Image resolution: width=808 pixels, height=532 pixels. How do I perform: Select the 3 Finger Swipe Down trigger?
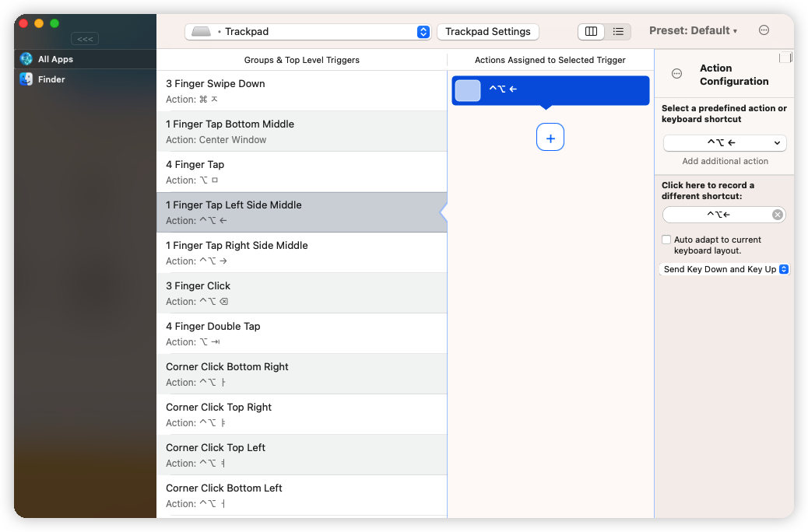[301, 91]
